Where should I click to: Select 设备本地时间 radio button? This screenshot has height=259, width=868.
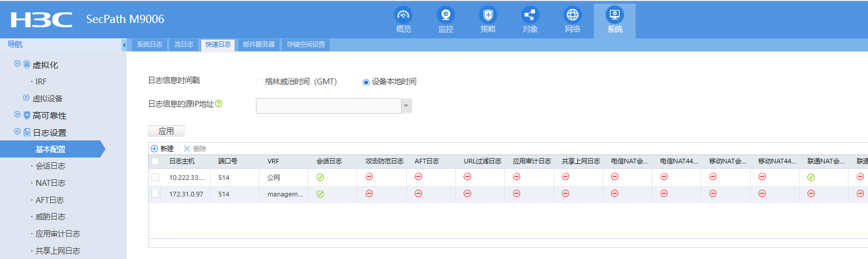[366, 82]
